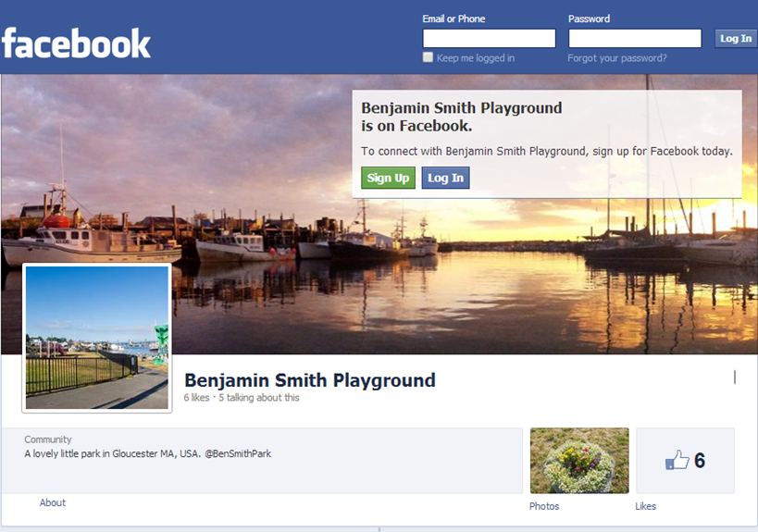Click the Likes label under the like count

pyautogui.click(x=645, y=506)
